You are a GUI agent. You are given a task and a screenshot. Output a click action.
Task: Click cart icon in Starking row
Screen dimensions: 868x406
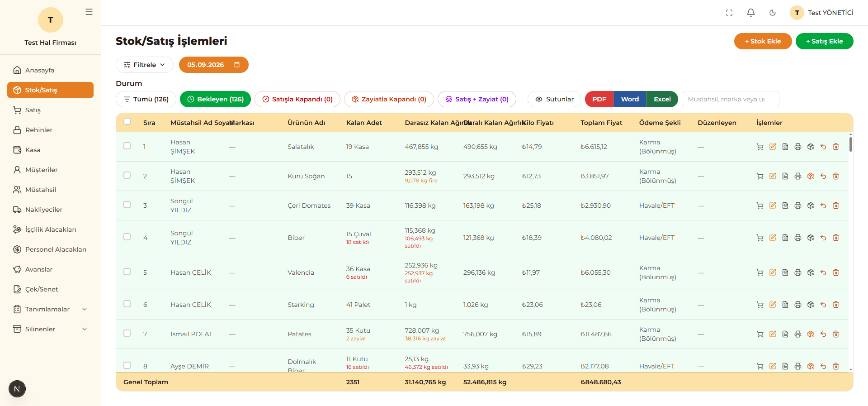coord(760,305)
